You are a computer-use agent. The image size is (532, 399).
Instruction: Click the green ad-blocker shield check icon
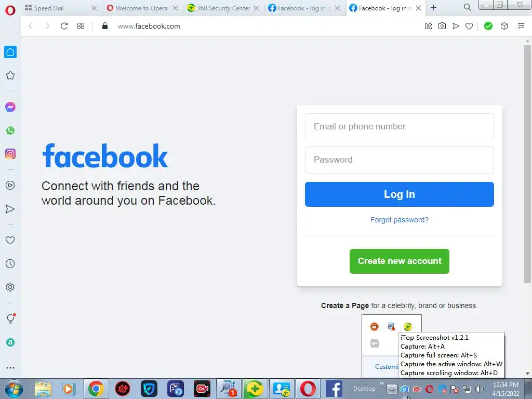click(x=488, y=26)
